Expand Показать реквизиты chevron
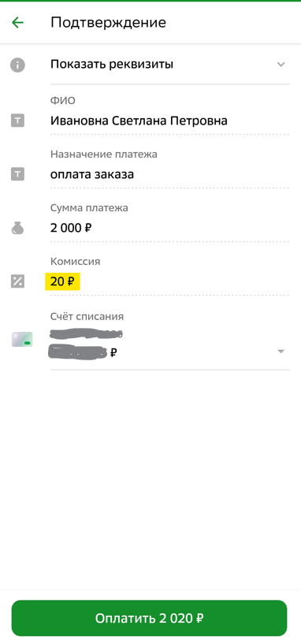The height and width of the screenshot is (644, 301). [x=281, y=65]
